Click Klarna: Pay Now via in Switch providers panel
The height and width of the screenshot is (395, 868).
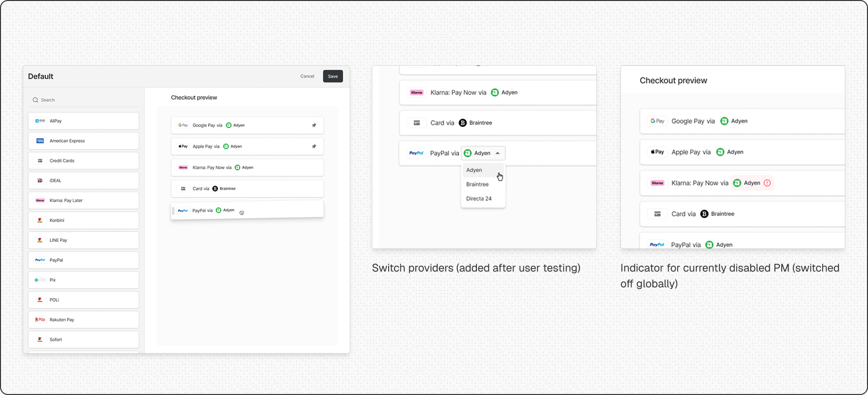(458, 92)
